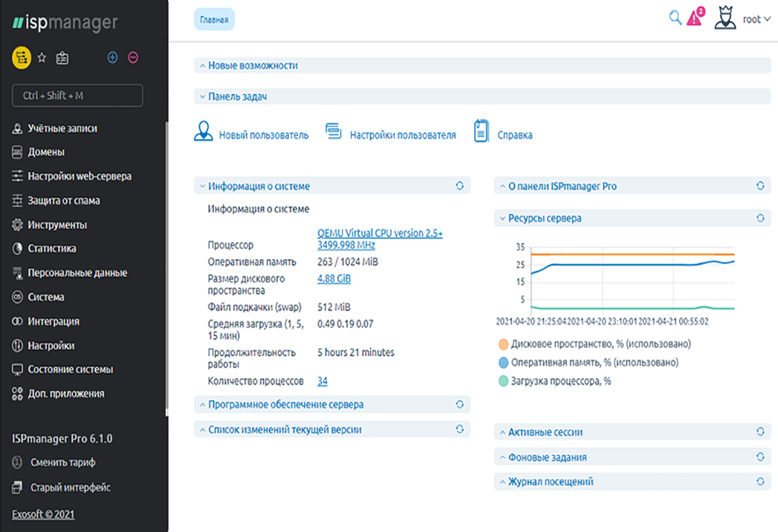Click the yellow menu tree icon
The image size is (778, 532).
point(21,58)
